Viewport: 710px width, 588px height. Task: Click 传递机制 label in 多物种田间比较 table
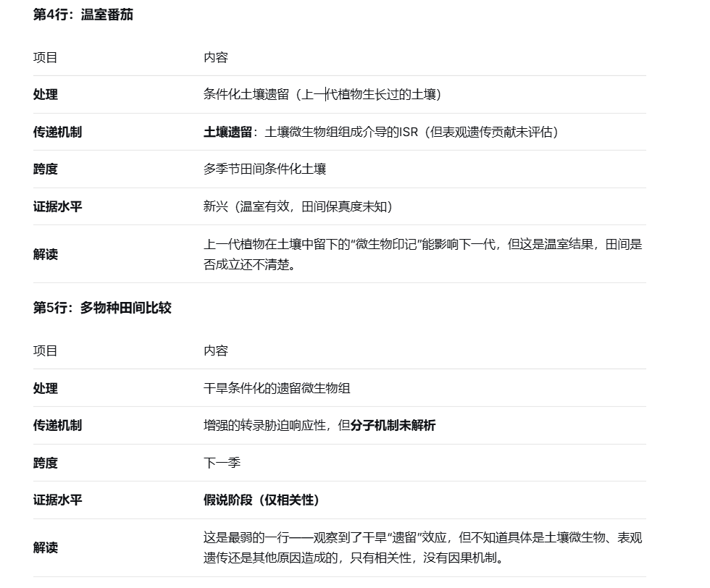[x=57, y=426]
